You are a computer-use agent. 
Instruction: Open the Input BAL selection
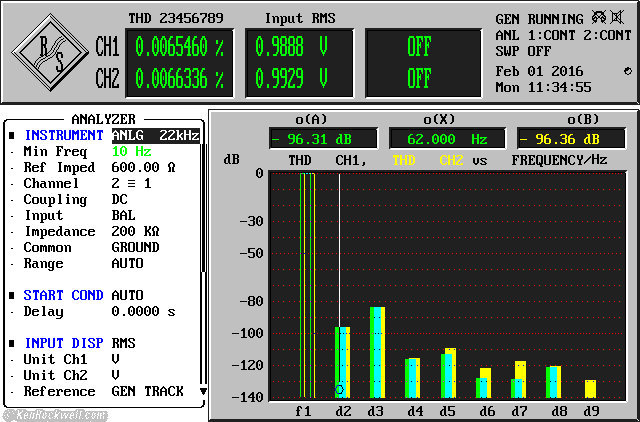[123, 215]
